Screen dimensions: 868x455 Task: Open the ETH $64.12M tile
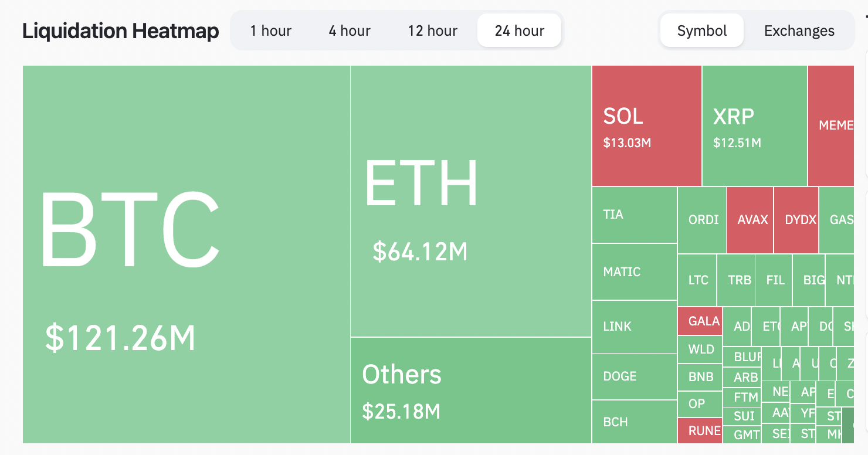[470, 201]
